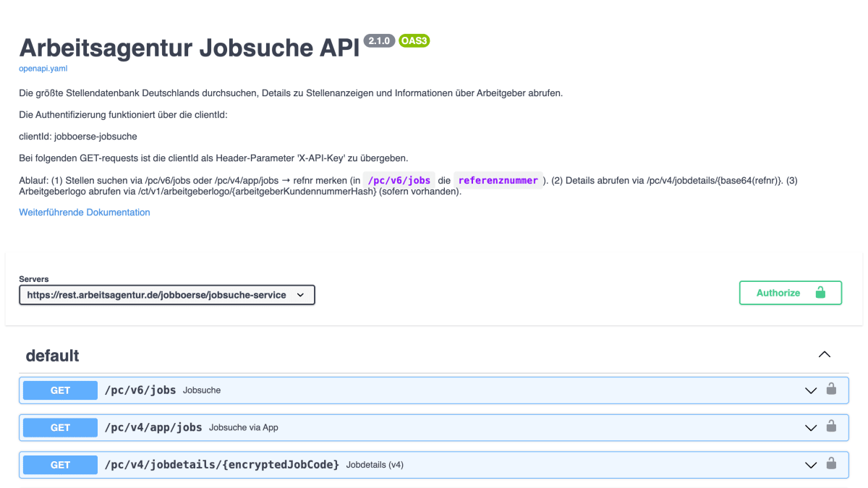Click the 'Jobsuche via App' summary text
The height and width of the screenshot is (488, 868).
244,428
